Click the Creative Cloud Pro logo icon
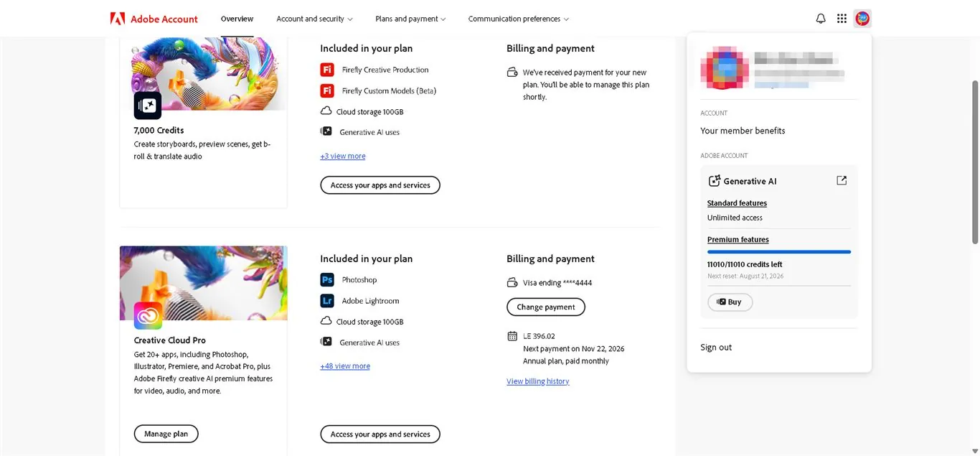The image size is (980, 456). 148,316
